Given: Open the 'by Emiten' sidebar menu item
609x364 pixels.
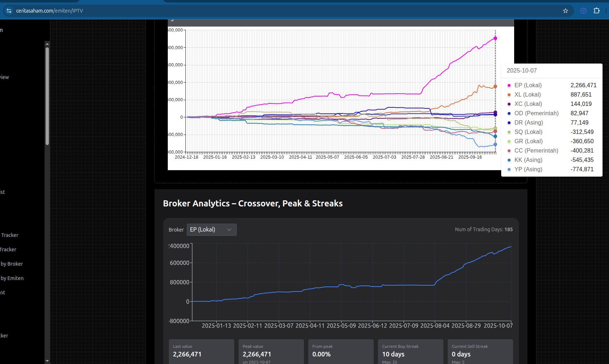Looking at the screenshot, I should tap(12, 278).
